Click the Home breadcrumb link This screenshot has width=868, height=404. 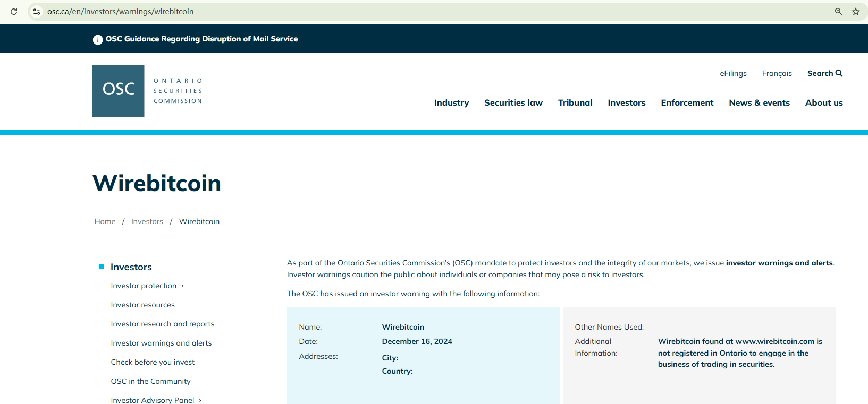(105, 221)
